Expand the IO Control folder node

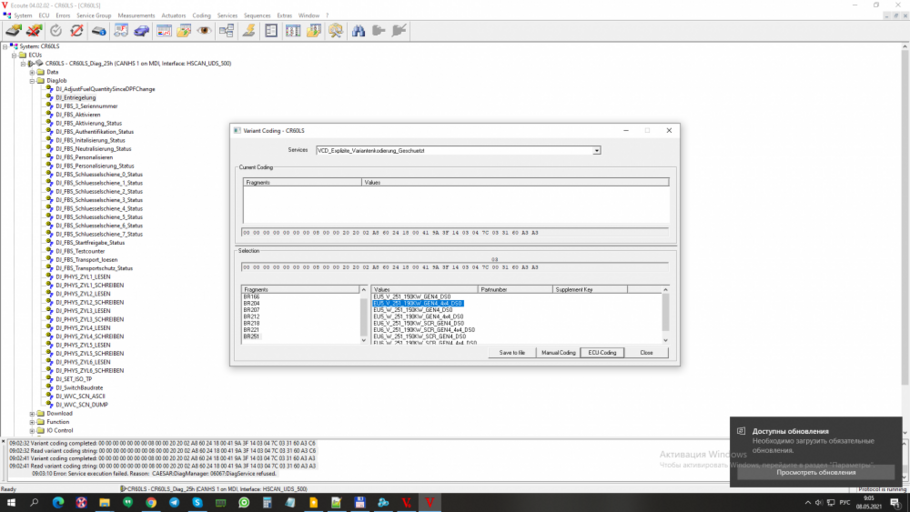click(x=32, y=431)
